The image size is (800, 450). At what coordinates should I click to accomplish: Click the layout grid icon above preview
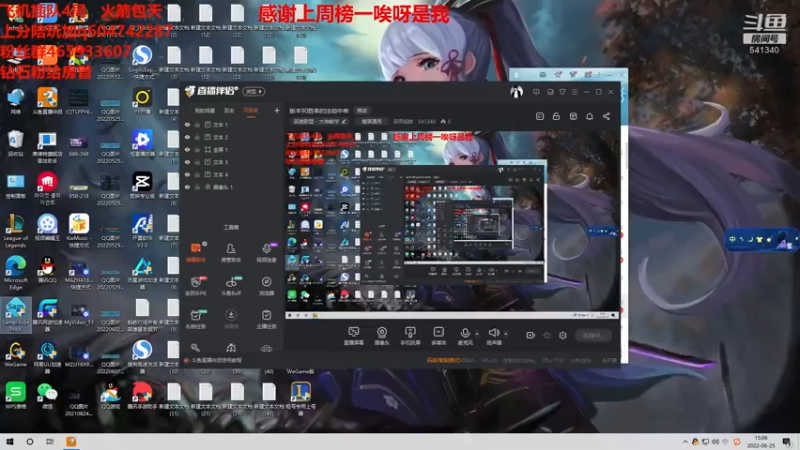pos(573,116)
